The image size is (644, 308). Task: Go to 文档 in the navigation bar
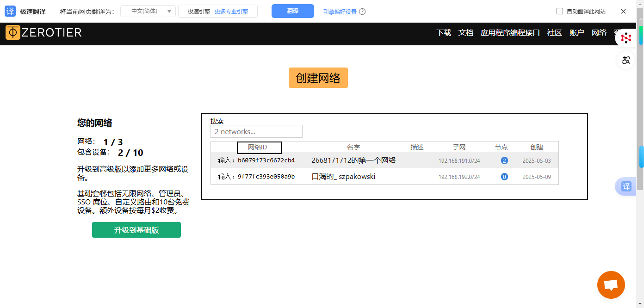pos(466,33)
